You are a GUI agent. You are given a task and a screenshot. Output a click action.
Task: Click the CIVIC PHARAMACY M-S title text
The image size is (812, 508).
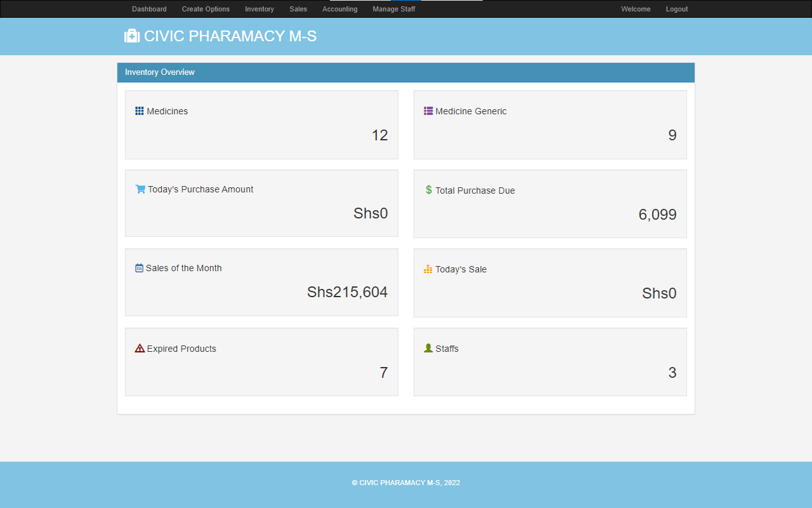click(231, 36)
